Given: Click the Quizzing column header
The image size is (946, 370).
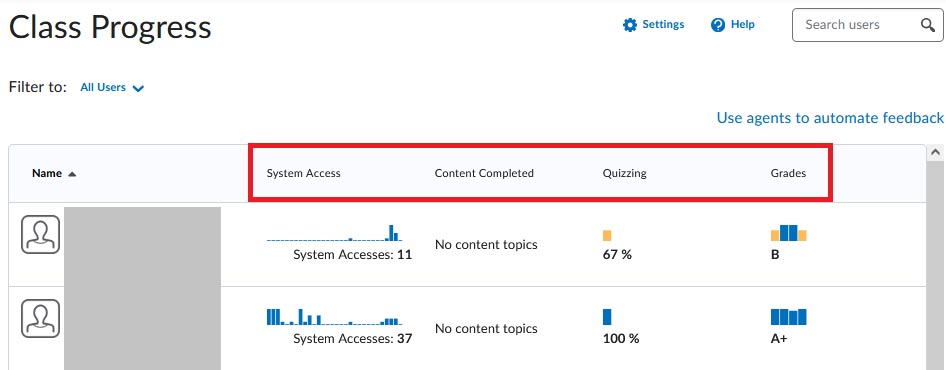Looking at the screenshot, I should point(624,173).
